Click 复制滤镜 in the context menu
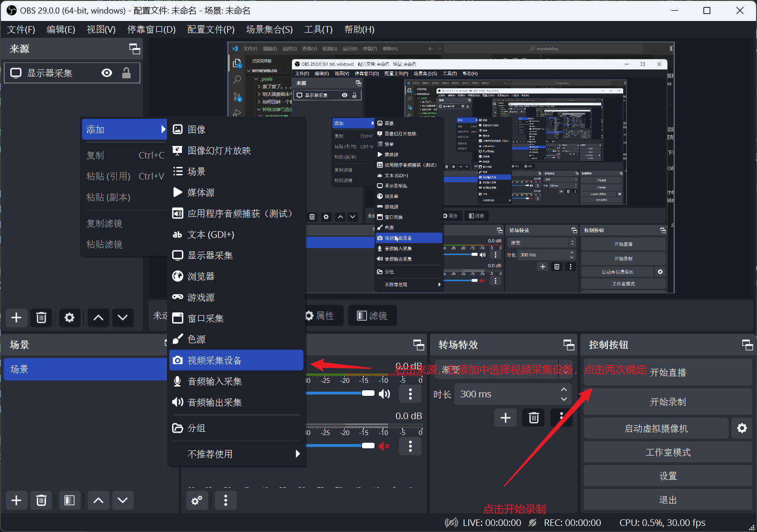The width and height of the screenshot is (757, 532). coord(124,223)
